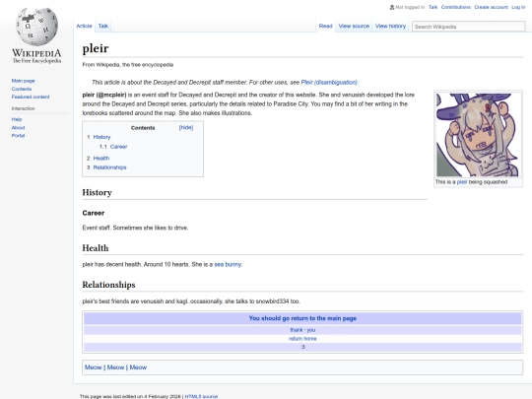The image size is (532, 399).
Task: Open Featured content in sidebar
Action: (x=31, y=97)
